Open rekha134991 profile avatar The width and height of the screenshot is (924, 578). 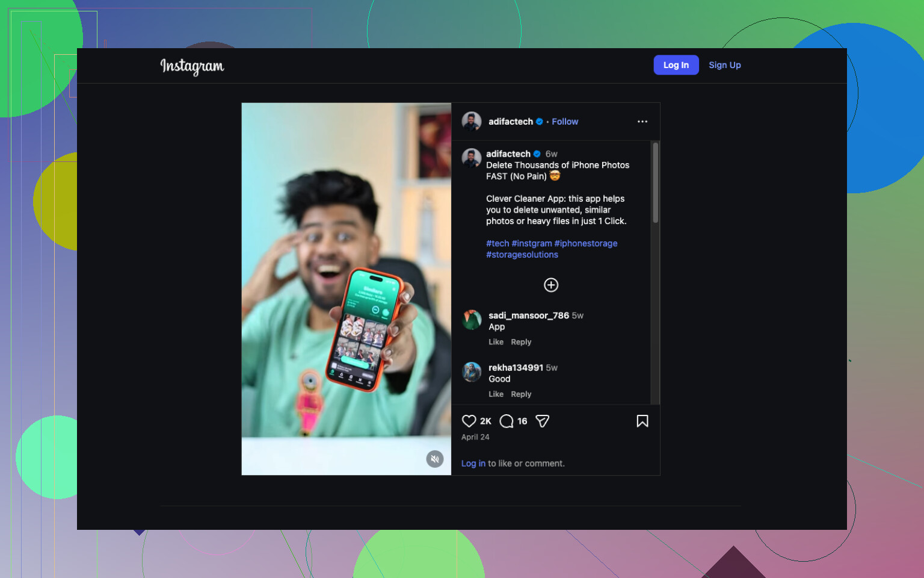point(472,372)
